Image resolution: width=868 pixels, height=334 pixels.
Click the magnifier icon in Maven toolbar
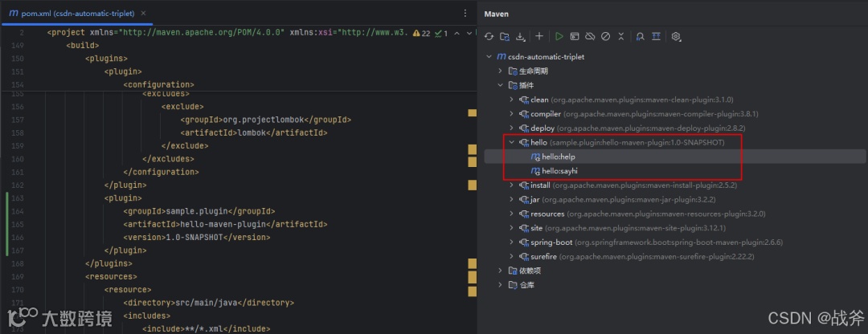(x=640, y=36)
